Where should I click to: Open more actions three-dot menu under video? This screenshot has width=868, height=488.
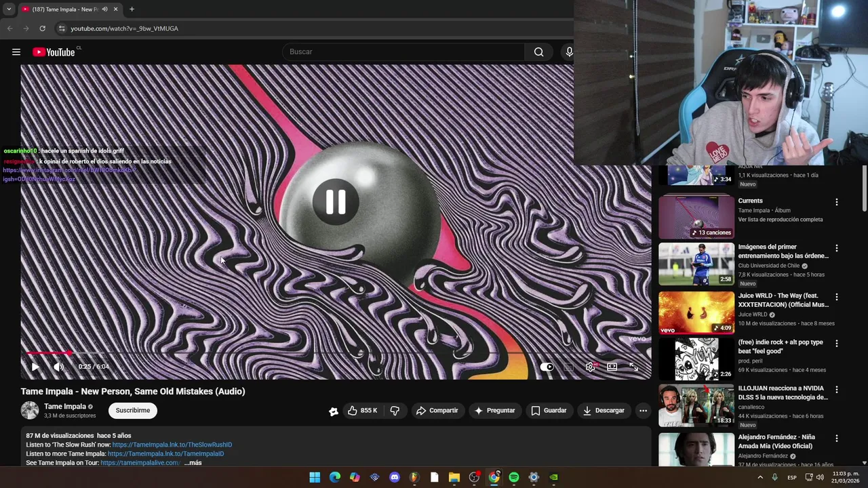point(643,410)
